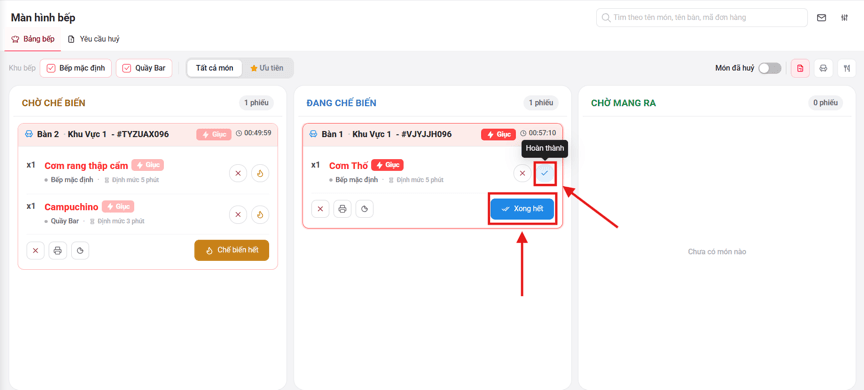Screen dimensions: 864x390
Task: Cancel the Campuchino item with X icon
Action: coord(238,214)
